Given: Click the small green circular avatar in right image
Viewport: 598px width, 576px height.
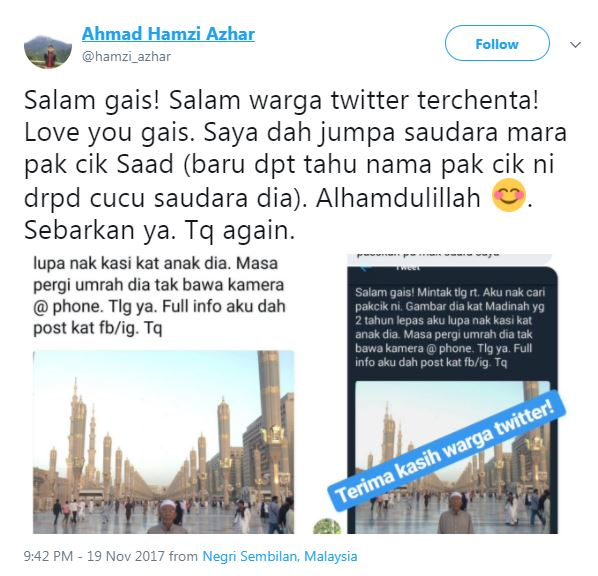Looking at the screenshot, I should 327,526.
